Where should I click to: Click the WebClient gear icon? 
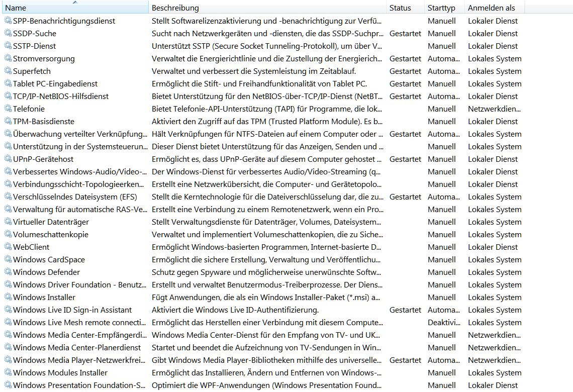[8, 247]
